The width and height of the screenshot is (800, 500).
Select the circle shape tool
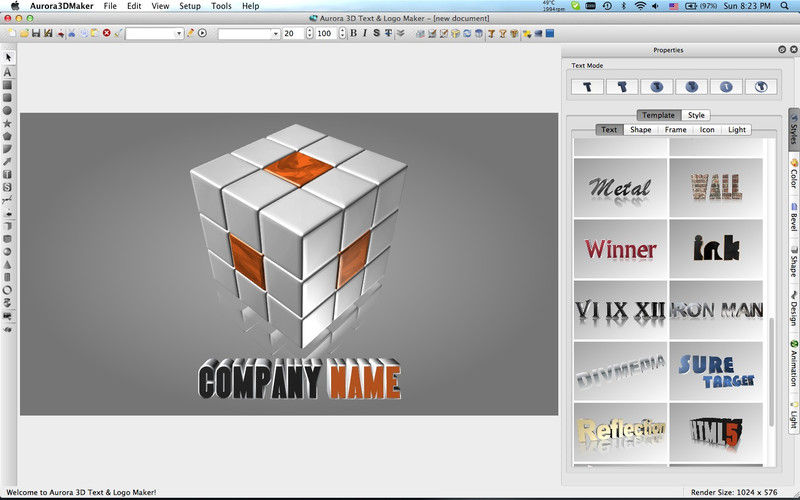tap(8, 111)
